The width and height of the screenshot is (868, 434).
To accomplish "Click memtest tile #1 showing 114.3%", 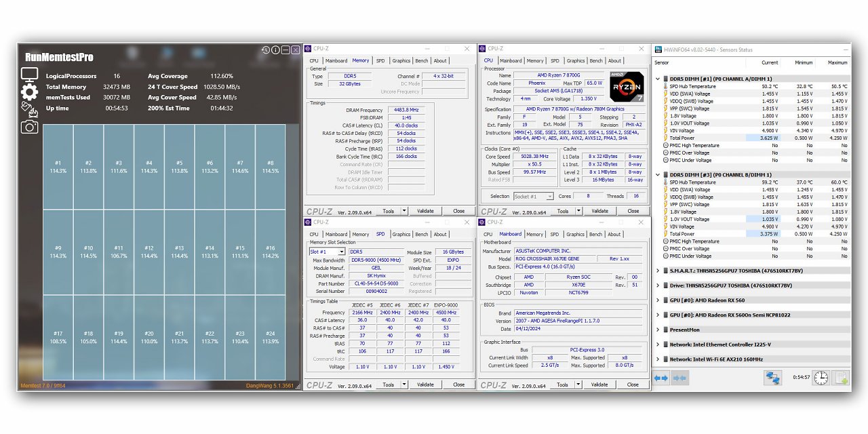I will 58,167.
